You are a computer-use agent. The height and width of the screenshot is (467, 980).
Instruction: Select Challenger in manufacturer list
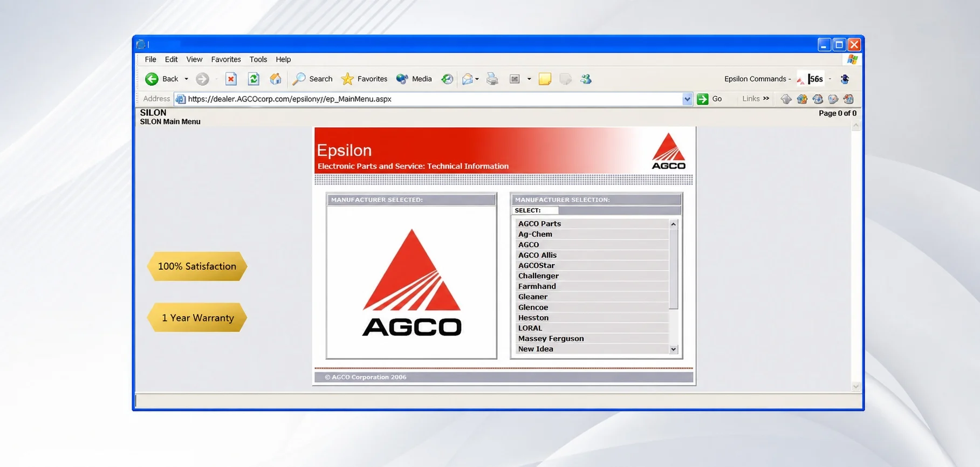click(592, 276)
